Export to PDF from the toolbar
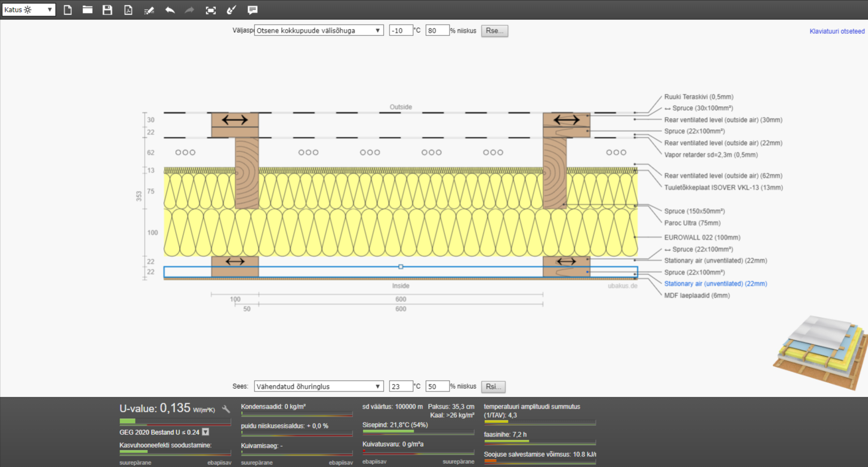Image resolution: width=868 pixels, height=467 pixels. coord(128,10)
